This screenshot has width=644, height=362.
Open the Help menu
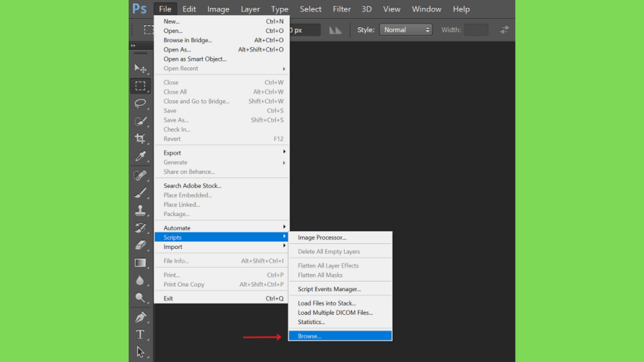461,9
